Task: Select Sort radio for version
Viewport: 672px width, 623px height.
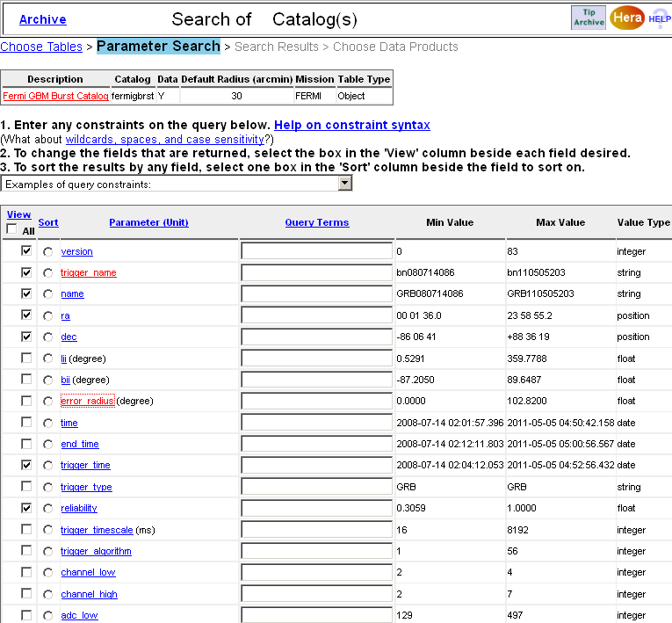Action: pos(48,251)
